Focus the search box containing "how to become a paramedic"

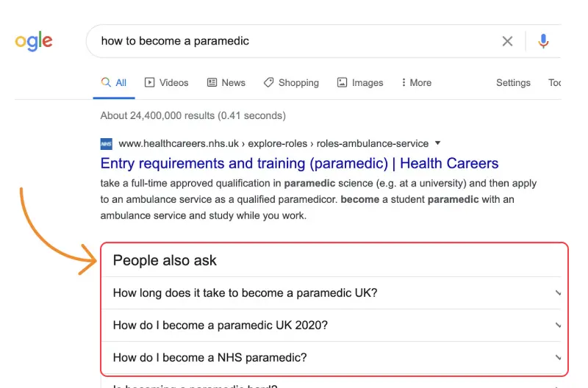[x=294, y=41]
